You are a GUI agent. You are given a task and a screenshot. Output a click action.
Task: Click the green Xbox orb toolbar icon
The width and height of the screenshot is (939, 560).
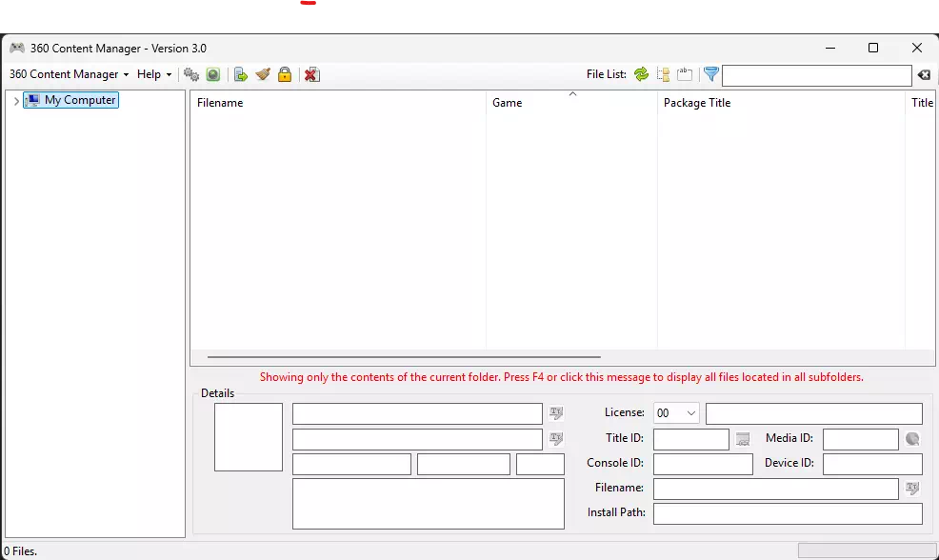coord(213,74)
